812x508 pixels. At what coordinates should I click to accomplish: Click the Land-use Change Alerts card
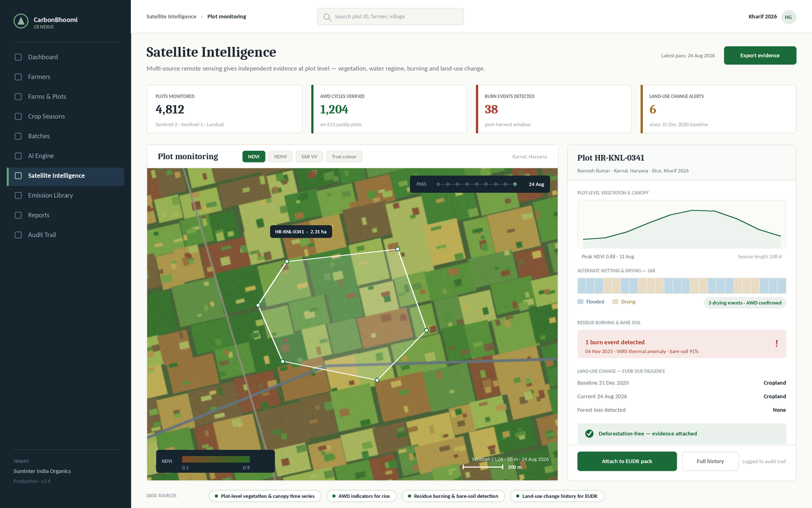(718, 109)
